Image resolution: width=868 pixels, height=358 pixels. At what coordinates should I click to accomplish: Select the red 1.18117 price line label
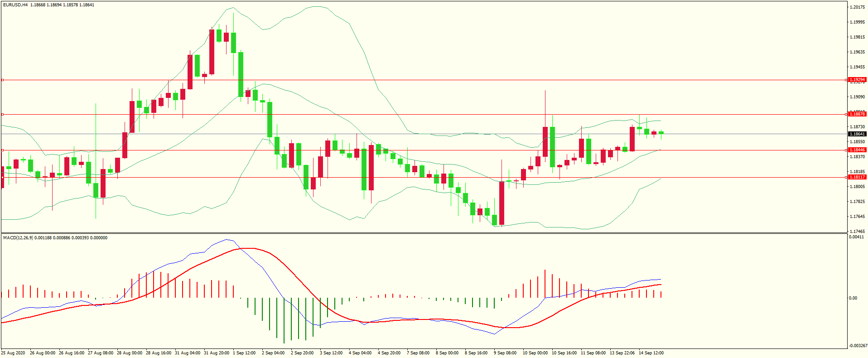coord(857,177)
